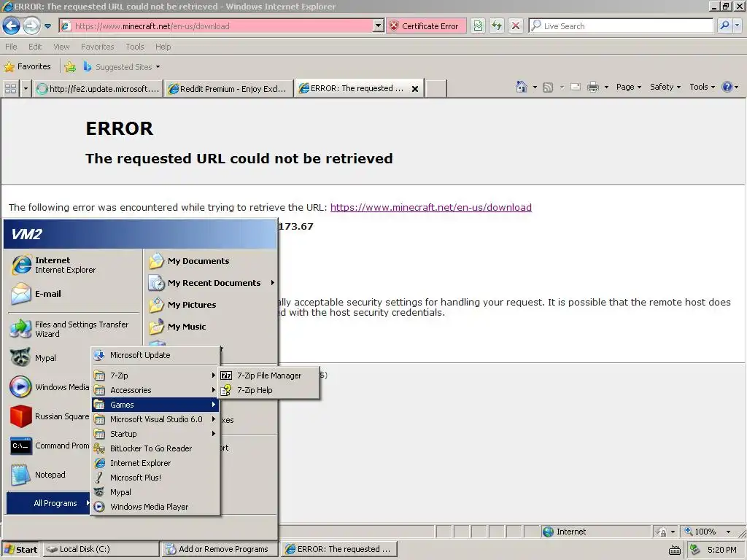Open the Safety menu dropdown
This screenshot has height=560, width=747.
(x=665, y=87)
